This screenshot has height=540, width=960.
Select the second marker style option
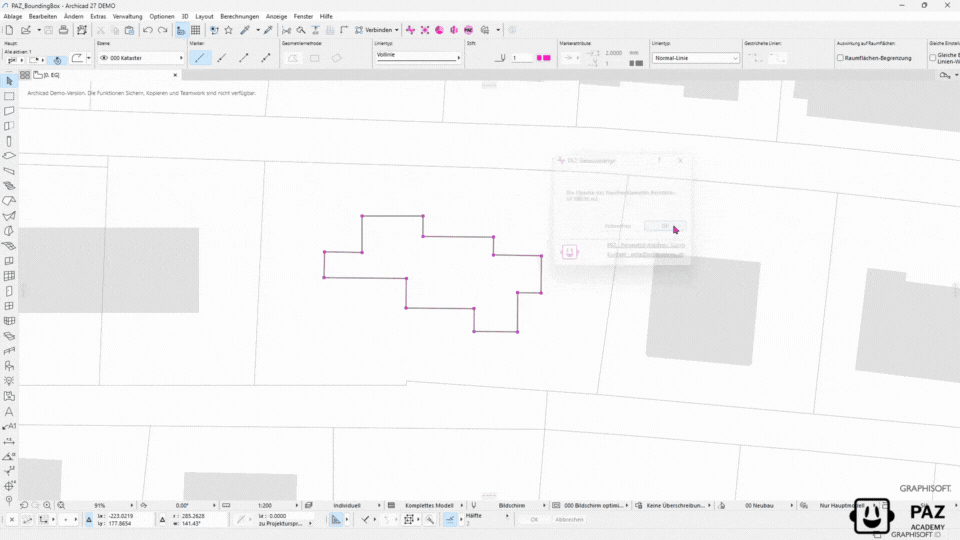(222, 58)
